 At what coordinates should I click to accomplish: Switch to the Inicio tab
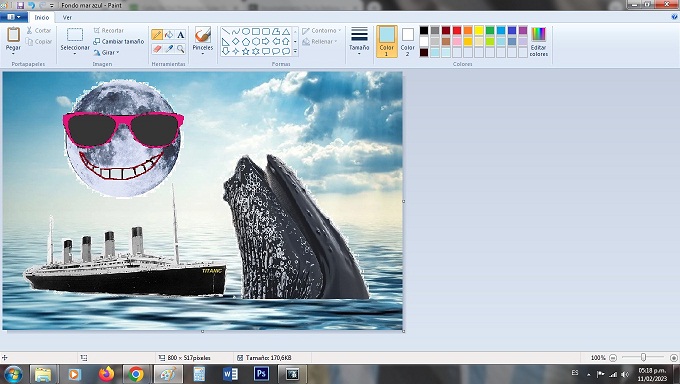click(x=42, y=17)
